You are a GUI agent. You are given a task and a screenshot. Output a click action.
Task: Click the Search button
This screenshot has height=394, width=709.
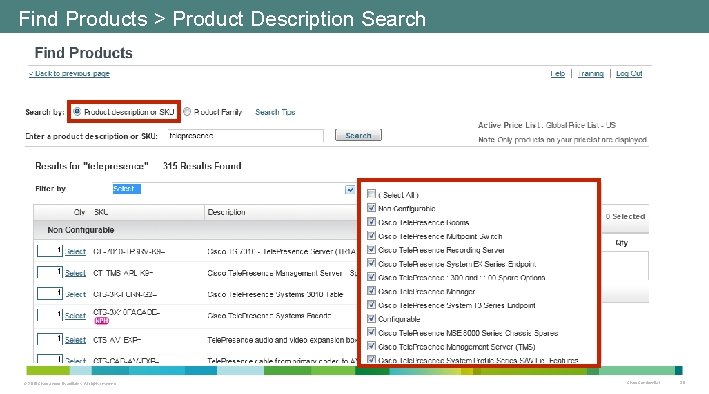click(358, 135)
